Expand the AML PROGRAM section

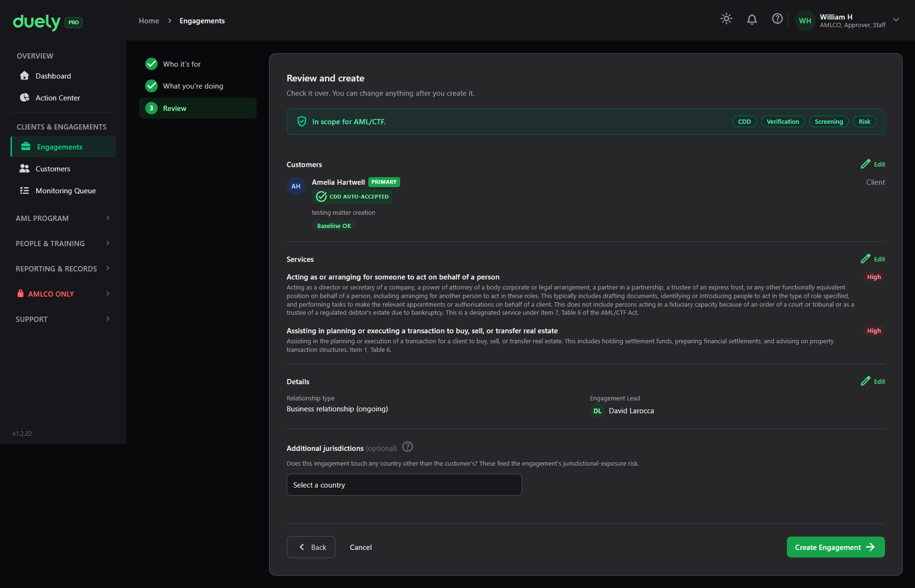coord(63,218)
